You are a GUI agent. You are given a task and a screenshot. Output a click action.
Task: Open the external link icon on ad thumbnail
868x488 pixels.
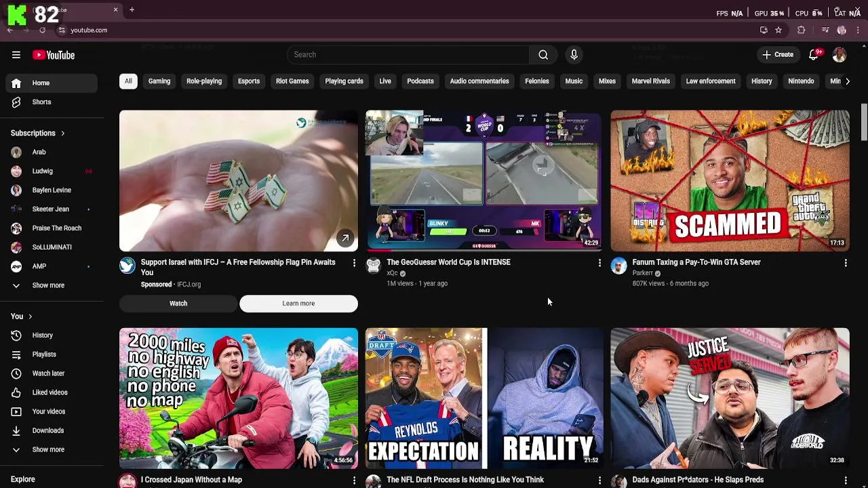[x=345, y=239]
